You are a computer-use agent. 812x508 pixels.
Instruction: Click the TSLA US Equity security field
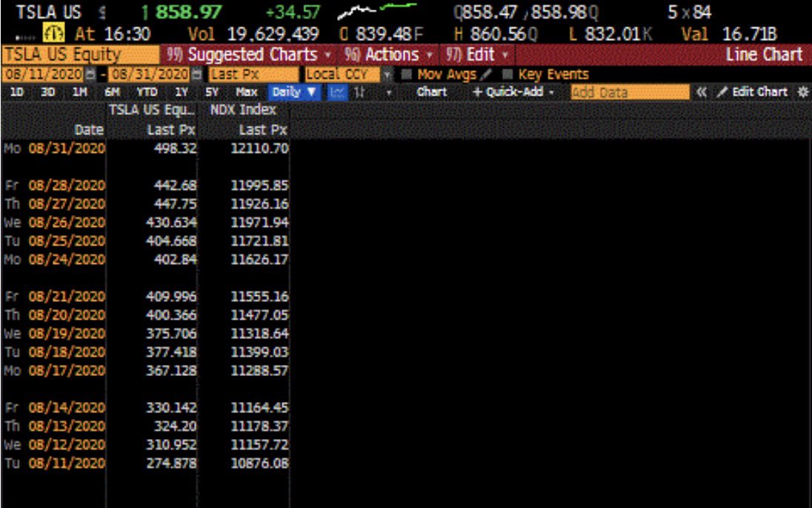80,54
